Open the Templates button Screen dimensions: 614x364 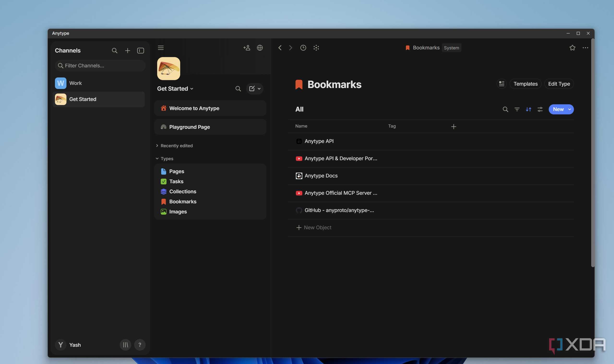click(525, 84)
